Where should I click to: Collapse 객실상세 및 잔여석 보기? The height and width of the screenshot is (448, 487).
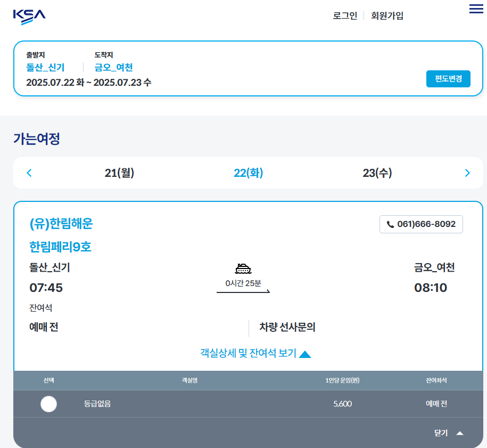point(255,353)
